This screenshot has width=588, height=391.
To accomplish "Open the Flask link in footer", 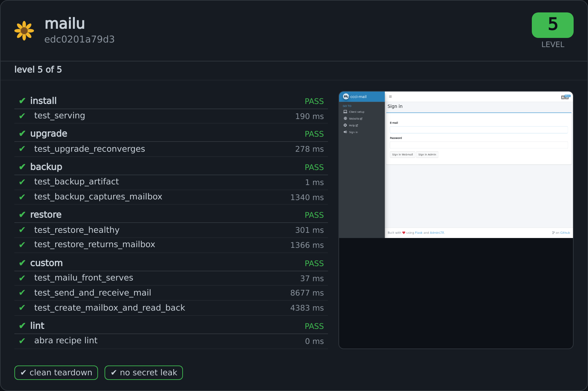I will [x=419, y=233].
